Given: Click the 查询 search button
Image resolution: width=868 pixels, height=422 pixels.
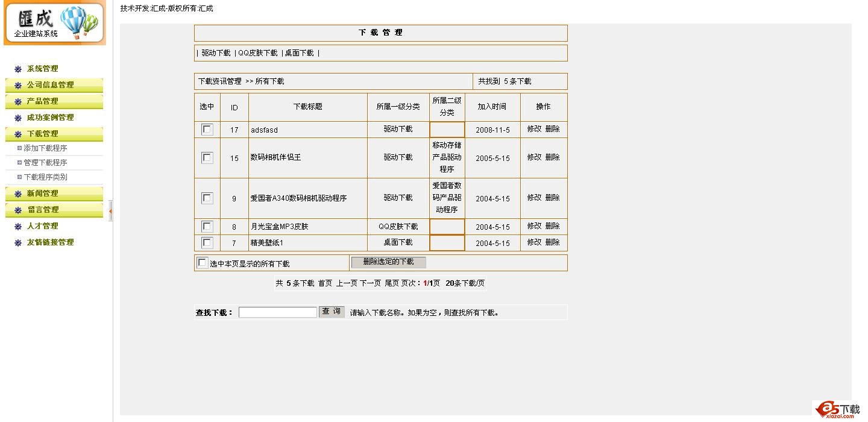Looking at the screenshot, I should 332,312.
